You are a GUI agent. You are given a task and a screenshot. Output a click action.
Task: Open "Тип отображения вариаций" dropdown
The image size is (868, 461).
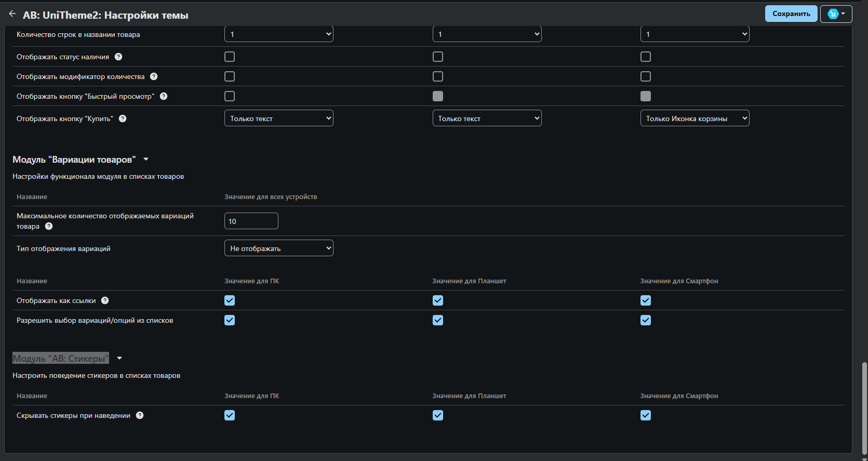pos(278,248)
